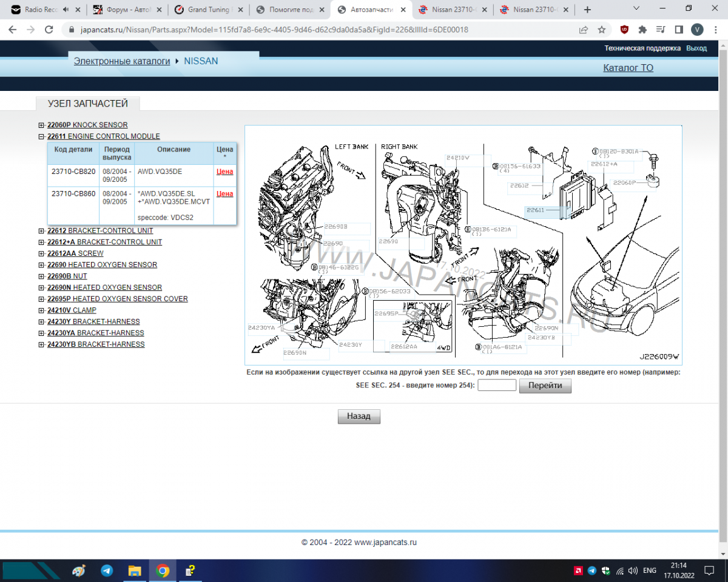The image size is (728, 582).
Task: Click the Перейти button
Action: [x=545, y=386]
